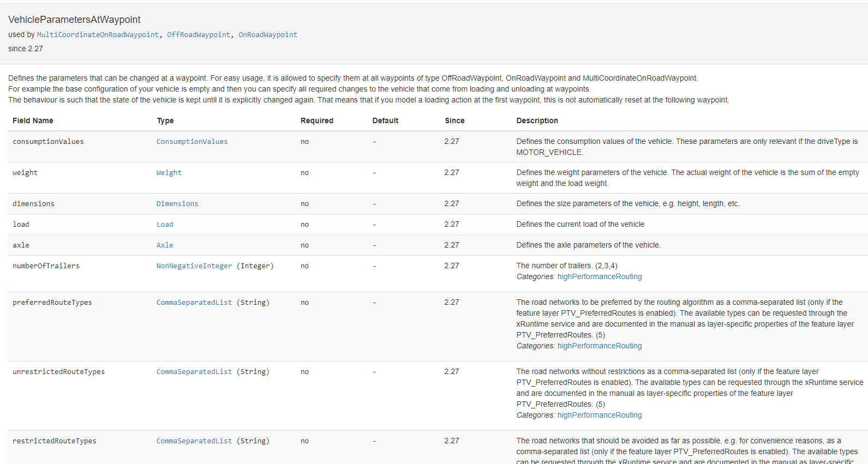Screen dimensions: 868x464
Task: Click highPerformanceRouting in the unrestrictedRouteTypes description
Action: pyautogui.click(x=599, y=415)
